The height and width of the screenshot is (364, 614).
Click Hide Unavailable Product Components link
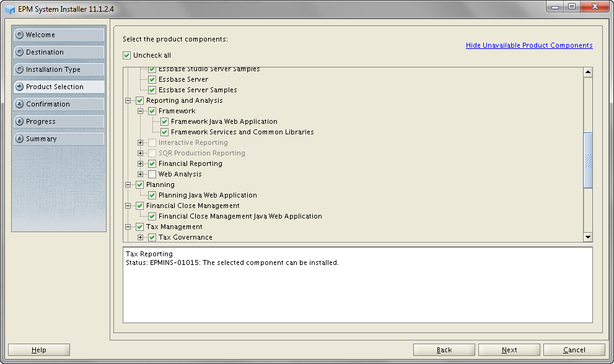click(529, 45)
